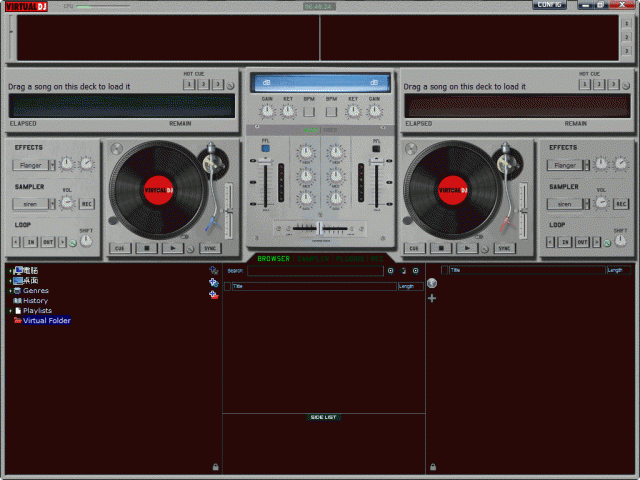
Task: Open right deck Flanger effect dropdown
Action: click(587, 165)
